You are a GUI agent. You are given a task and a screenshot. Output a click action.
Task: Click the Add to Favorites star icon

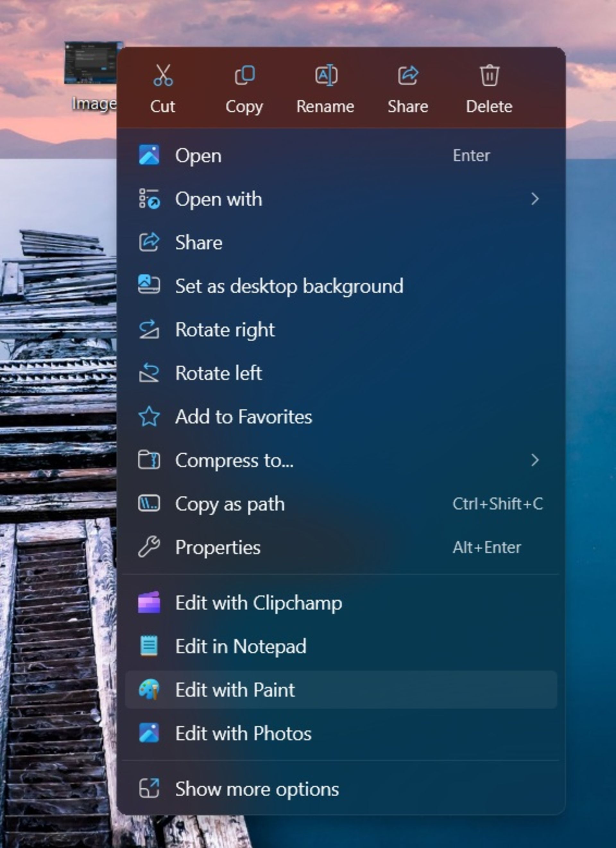click(149, 416)
